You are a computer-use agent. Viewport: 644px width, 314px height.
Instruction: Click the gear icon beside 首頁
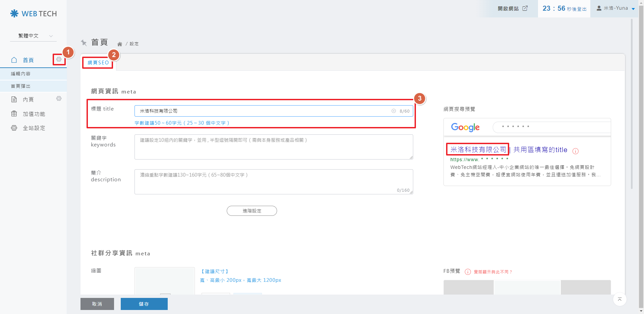[x=59, y=59]
